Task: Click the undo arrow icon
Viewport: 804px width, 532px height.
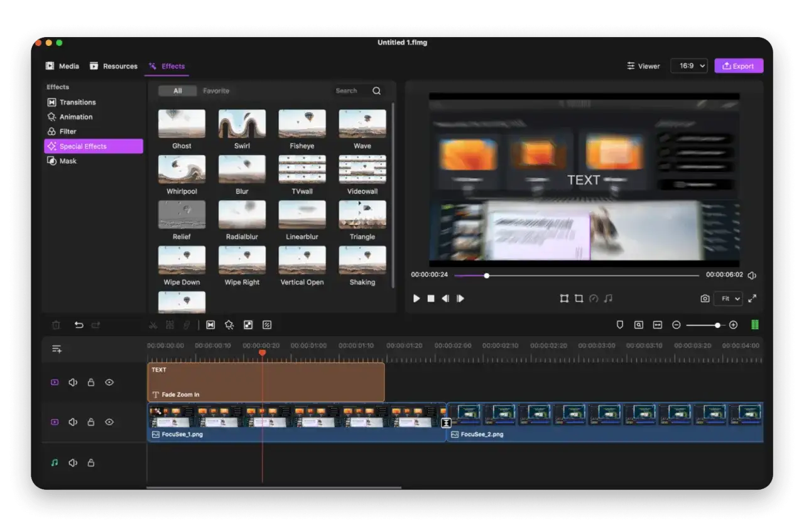Action: 79,325
